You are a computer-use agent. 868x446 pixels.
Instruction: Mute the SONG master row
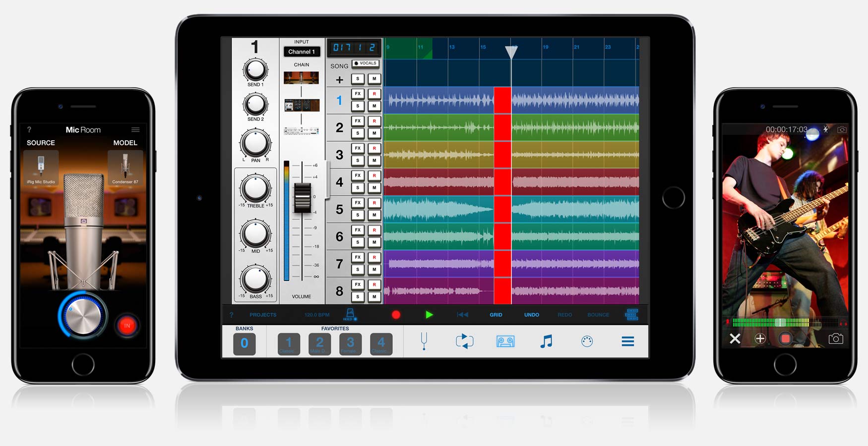[x=374, y=78]
